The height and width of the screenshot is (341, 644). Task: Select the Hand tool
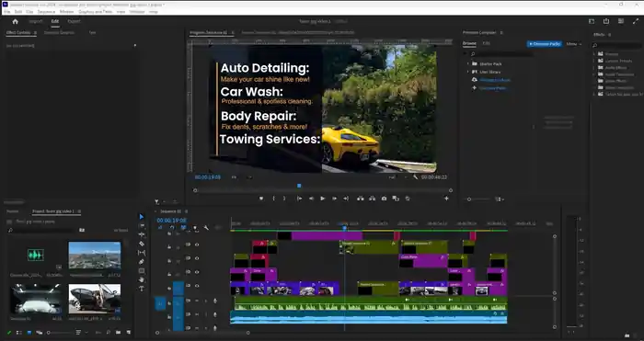point(142,279)
